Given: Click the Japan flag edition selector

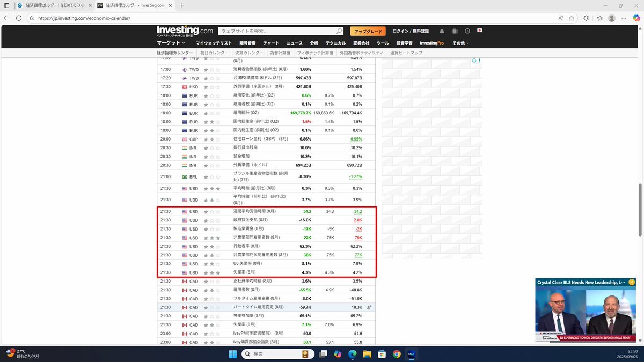Looking at the screenshot, I should [x=480, y=31].
